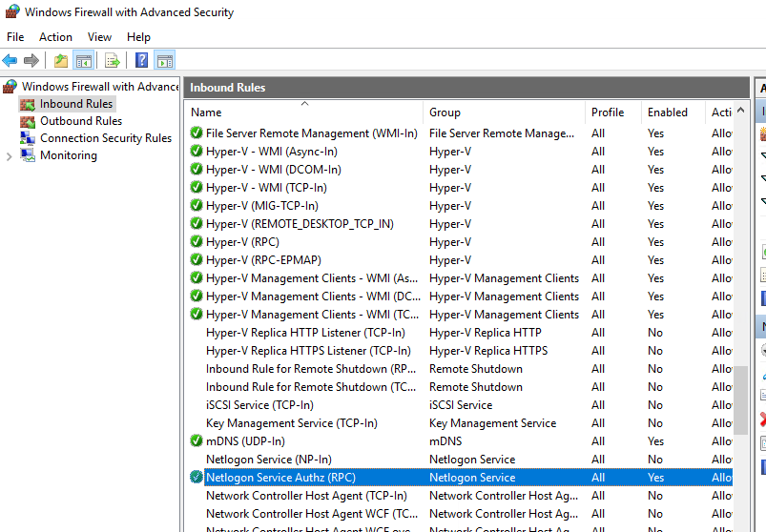Image resolution: width=766 pixels, height=532 pixels.
Task: Click the Windows Firewall title bar icon
Action: pyautogui.click(x=12, y=11)
